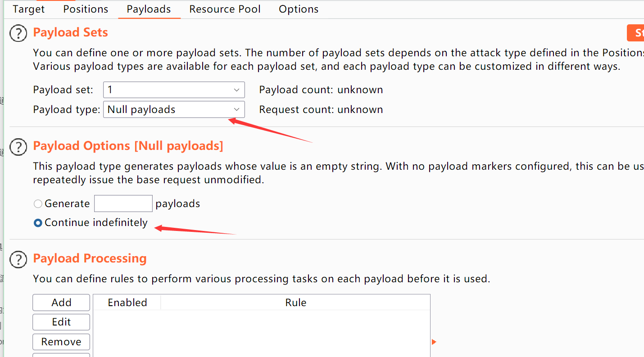Select the Continue indefinitely option
This screenshot has width=644, height=357.
point(38,223)
